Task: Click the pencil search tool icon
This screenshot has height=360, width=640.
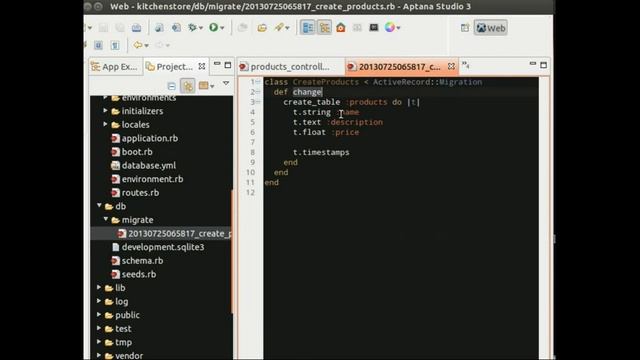Action: click(x=279, y=27)
